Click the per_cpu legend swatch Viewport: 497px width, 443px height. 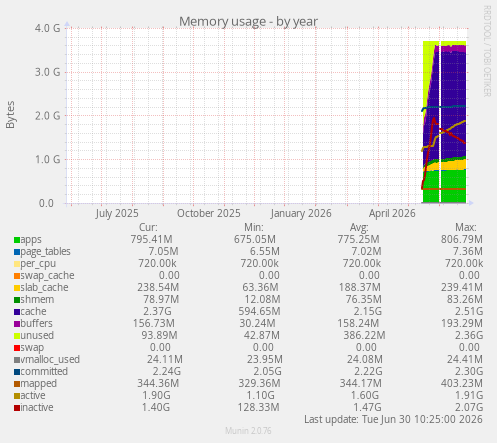pyautogui.click(x=17, y=264)
